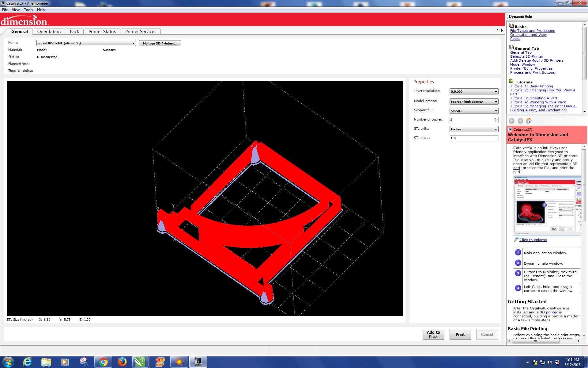Open the Packs help link
The height and width of the screenshot is (368, 588).
[x=515, y=39]
